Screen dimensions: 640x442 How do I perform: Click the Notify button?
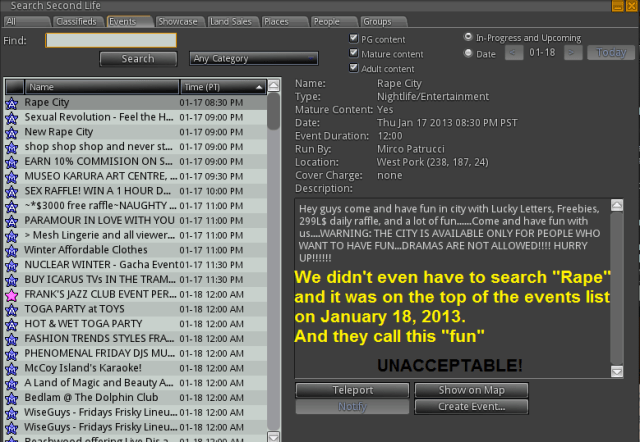(x=352, y=406)
